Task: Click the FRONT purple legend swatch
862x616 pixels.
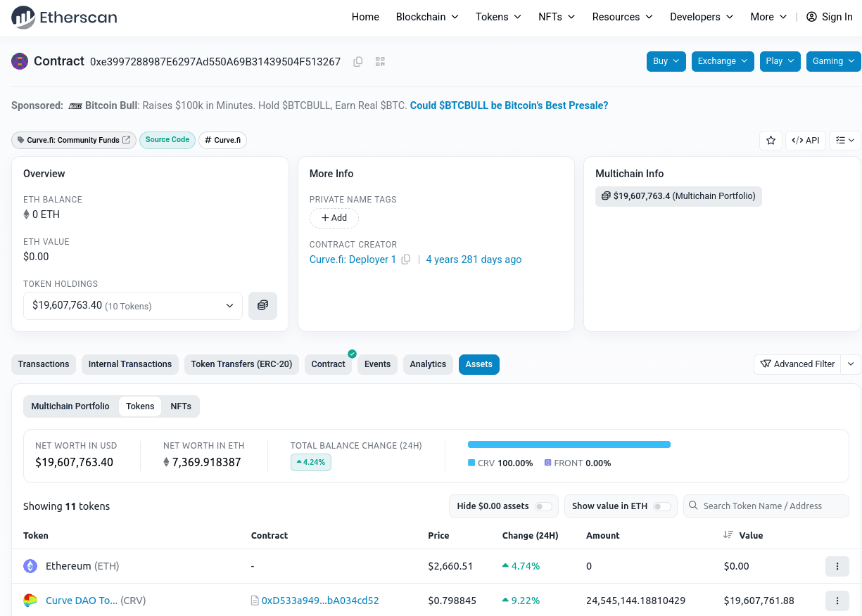Action: click(x=547, y=463)
